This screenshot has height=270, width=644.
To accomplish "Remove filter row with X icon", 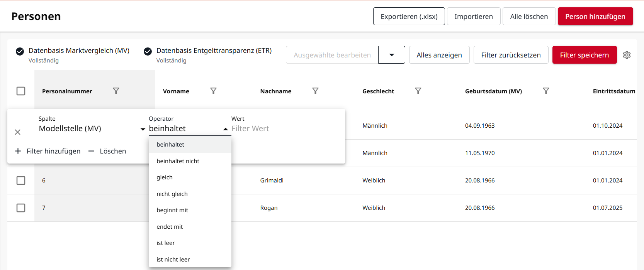I will pos(17,132).
